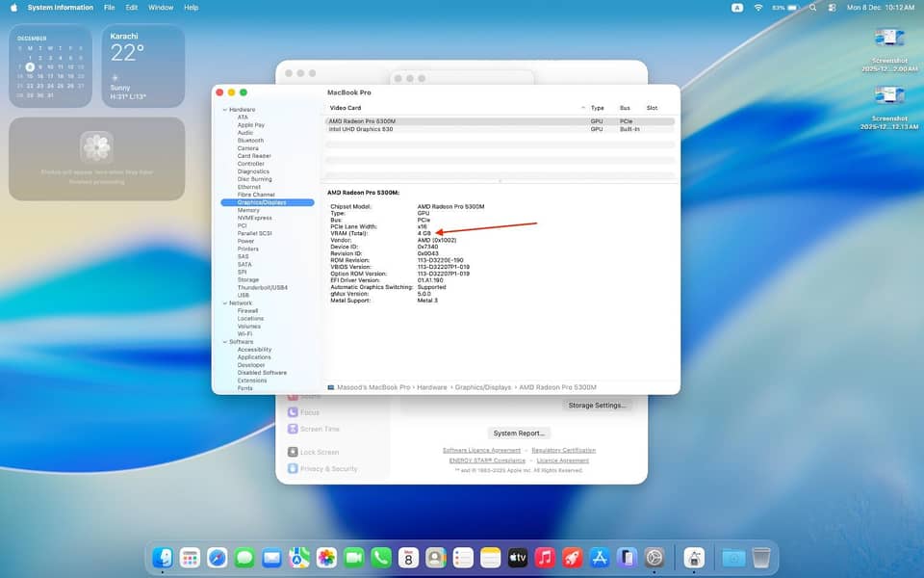Collapse the Hardware section in sidebar
This screenshot has height=578, width=924.
(224, 110)
